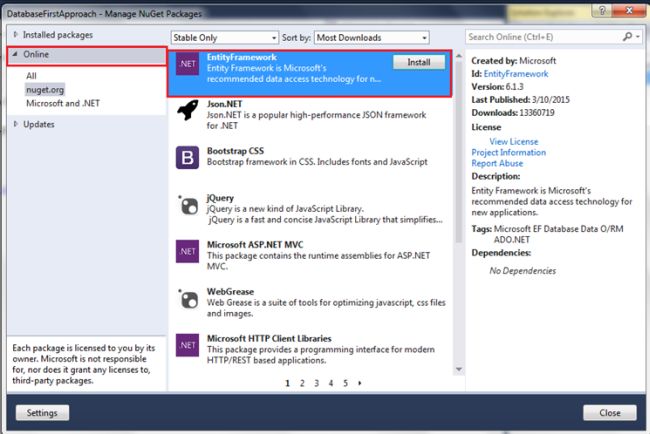Click the current page number 1
Screen dimensions: 650x434
287,383
